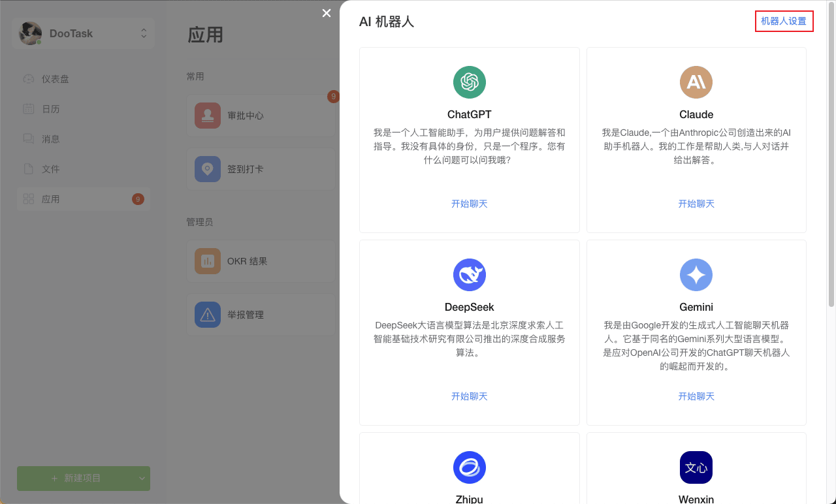Viewport: 836px width, 504px height.
Task: Open 日历 calendar icon in sidebar
Action: click(28, 109)
